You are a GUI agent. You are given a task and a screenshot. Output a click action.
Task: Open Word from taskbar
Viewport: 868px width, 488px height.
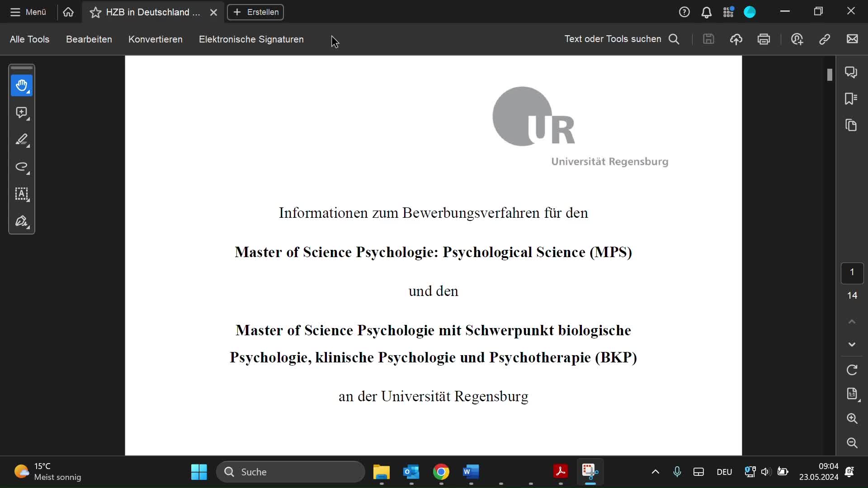471,472
